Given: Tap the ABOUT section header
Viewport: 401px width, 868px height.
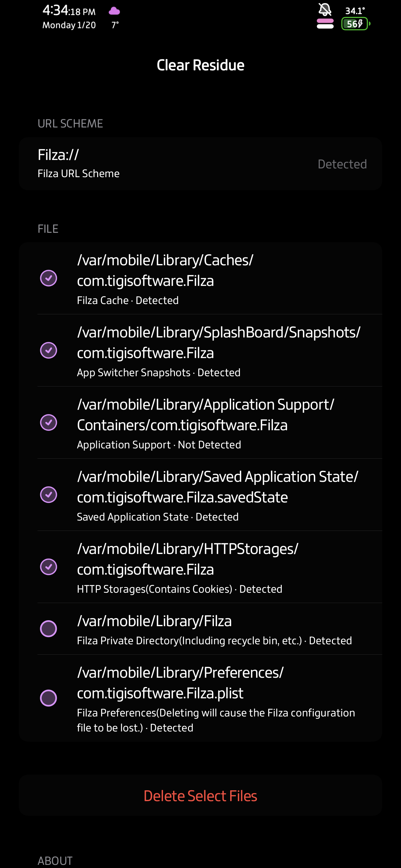Looking at the screenshot, I should click(55, 860).
